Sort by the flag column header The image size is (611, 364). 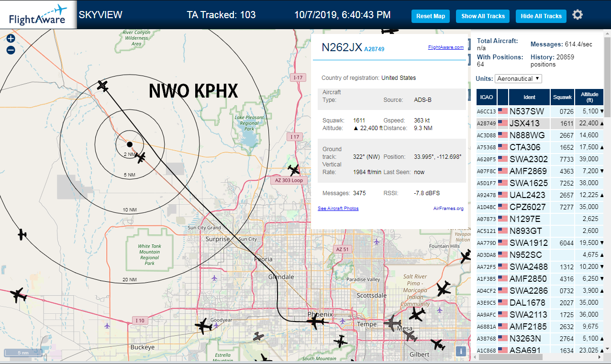pos(503,97)
